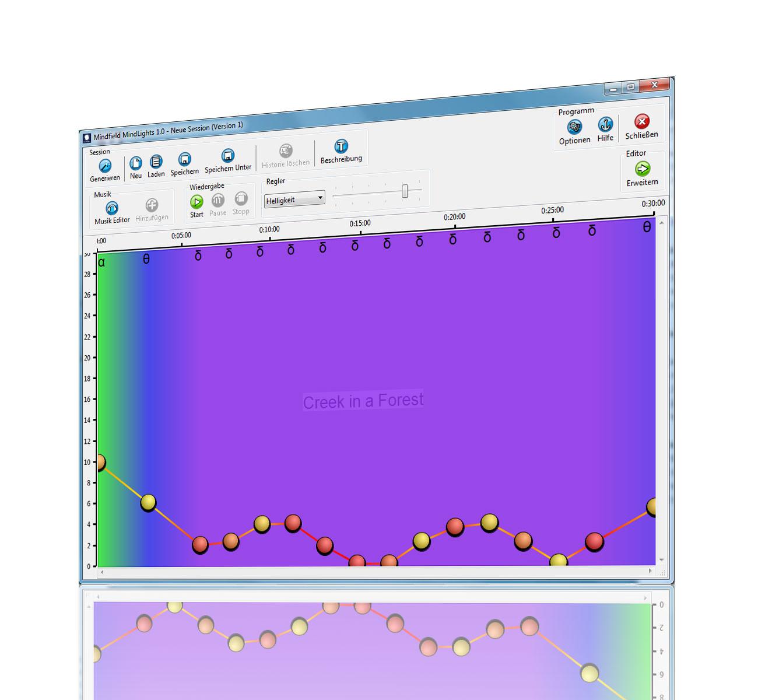Image resolution: width=758 pixels, height=700 pixels.
Task: Choose Speichern Unter save-as icon
Action: click(228, 156)
